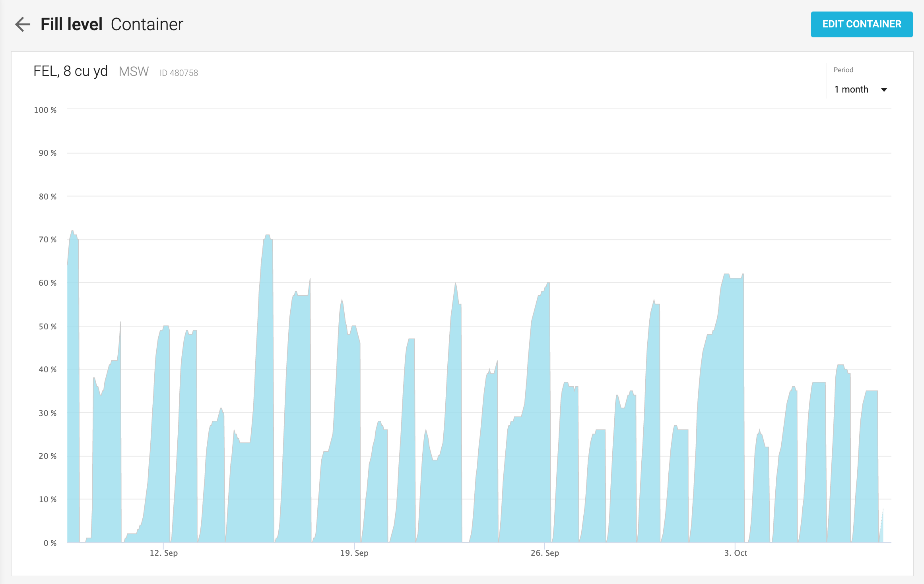Screen dimensions: 924x584
Task: Click the 100 % y-axis label
Action: (45, 110)
